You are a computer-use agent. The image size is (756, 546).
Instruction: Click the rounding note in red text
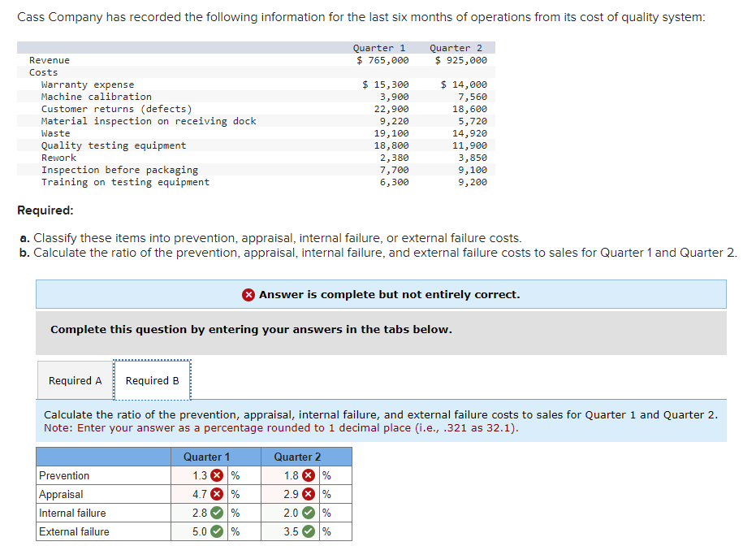coord(281,428)
